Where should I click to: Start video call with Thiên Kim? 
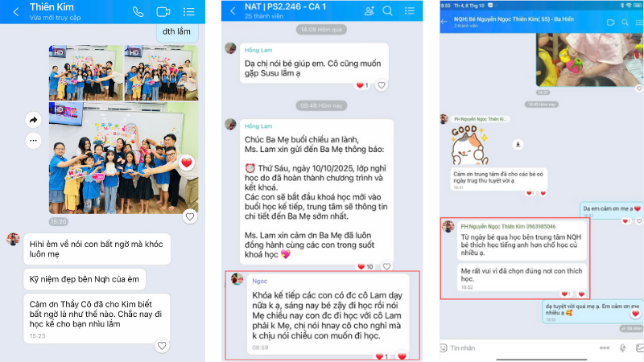tap(163, 11)
